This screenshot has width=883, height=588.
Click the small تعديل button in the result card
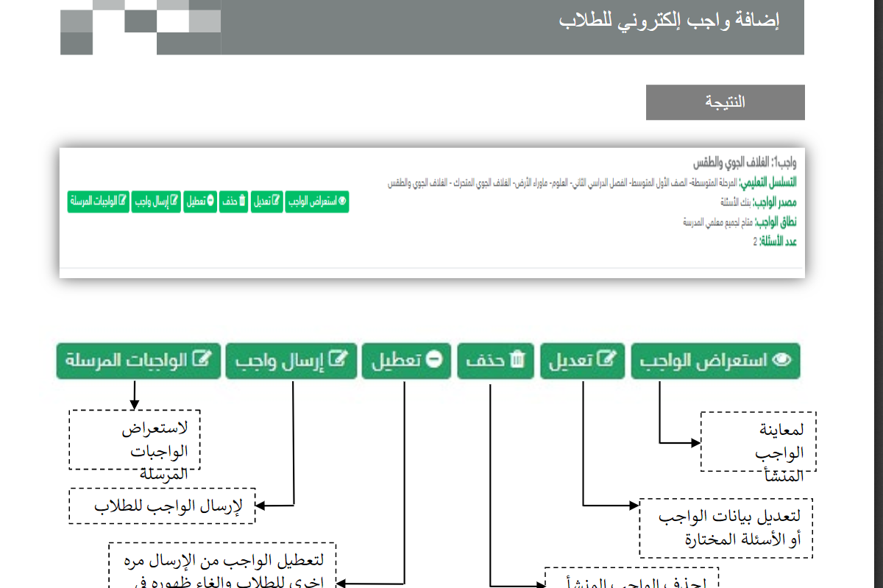pos(266,202)
